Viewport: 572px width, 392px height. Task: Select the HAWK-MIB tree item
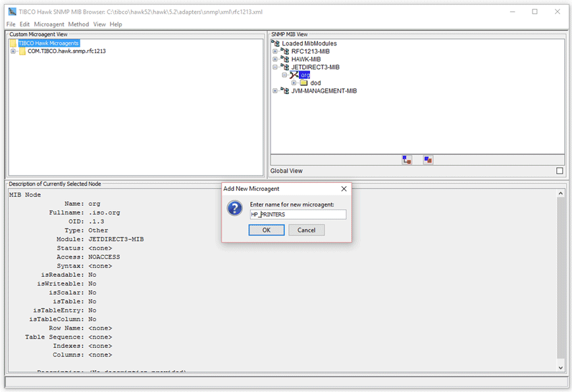point(306,59)
